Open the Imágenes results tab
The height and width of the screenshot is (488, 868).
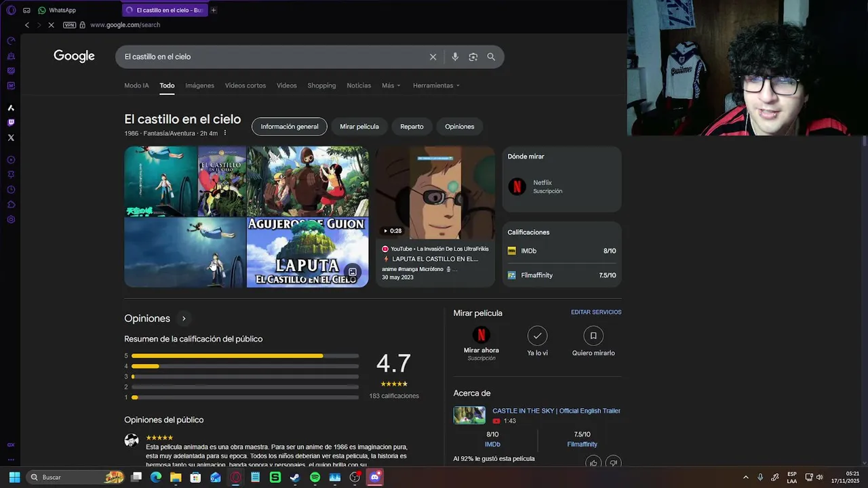tap(199, 85)
